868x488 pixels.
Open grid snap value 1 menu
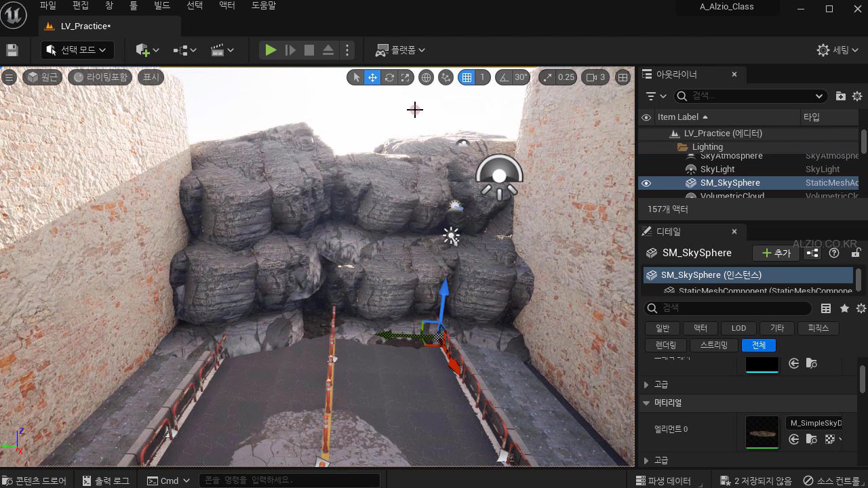(x=482, y=77)
